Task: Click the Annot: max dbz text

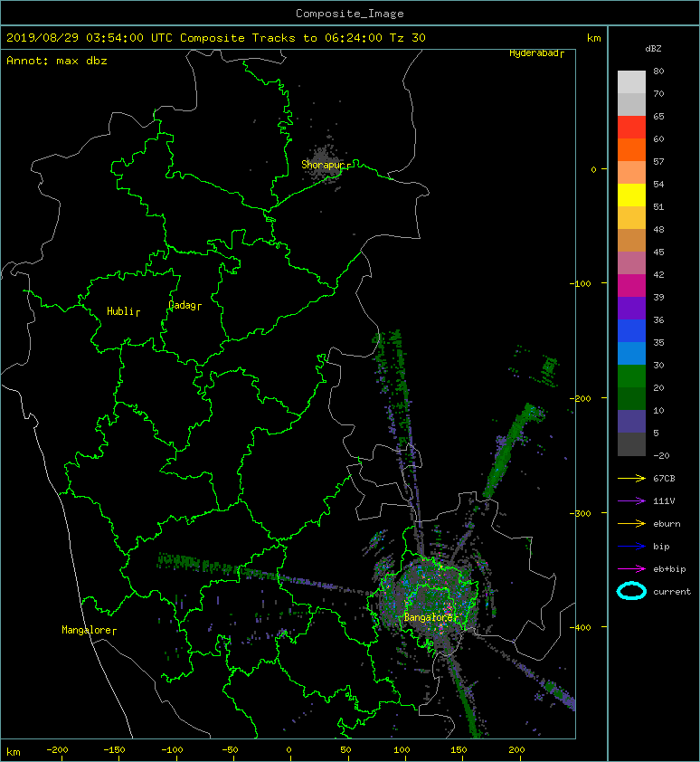Action: 57,61
